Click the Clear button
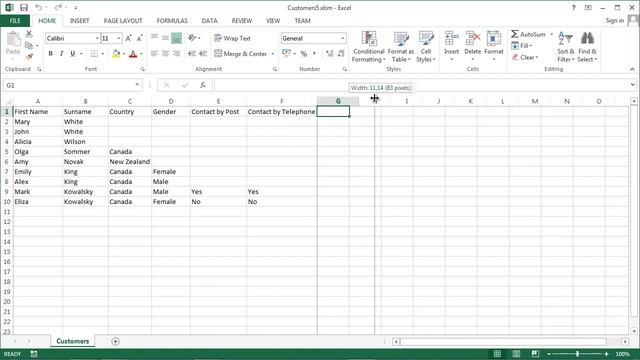 tap(526, 58)
